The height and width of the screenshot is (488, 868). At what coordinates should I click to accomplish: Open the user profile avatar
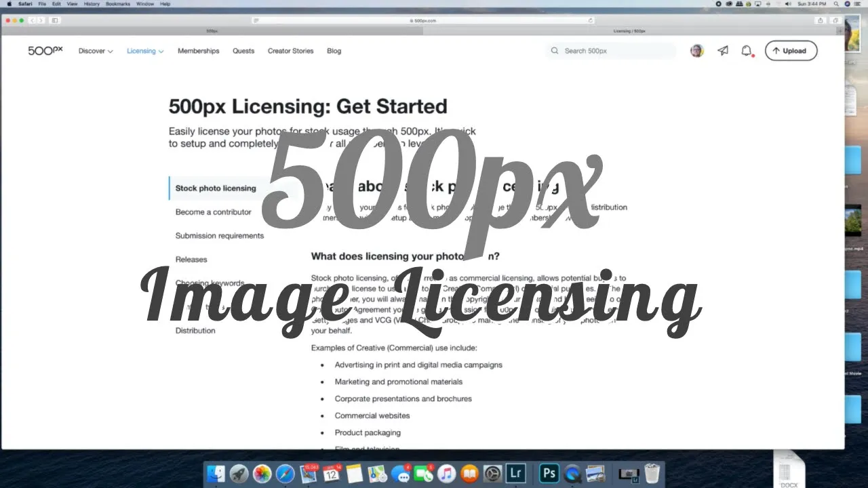pyautogui.click(x=697, y=51)
